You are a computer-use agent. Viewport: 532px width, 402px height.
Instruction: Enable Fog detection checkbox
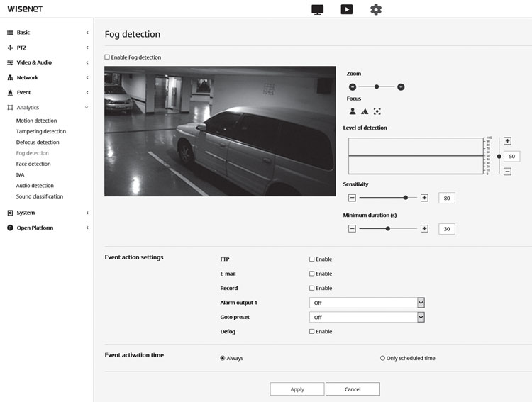pyautogui.click(x=107, y=57)
